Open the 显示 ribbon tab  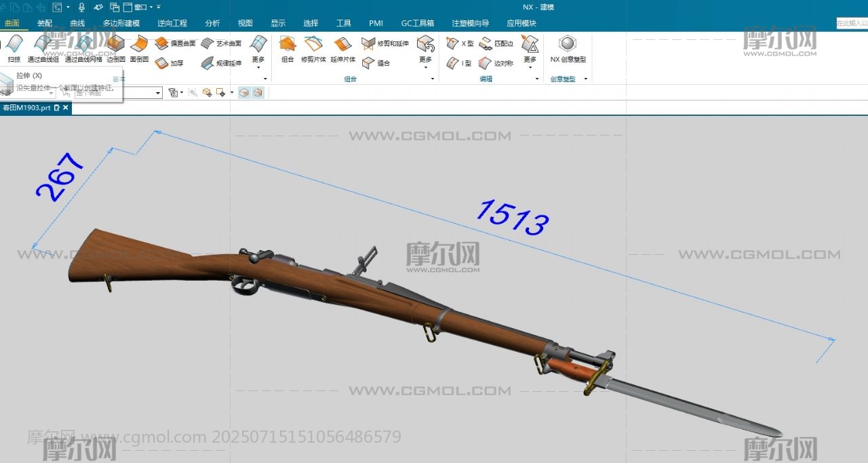pyautogui.click(x=278, y=23)
